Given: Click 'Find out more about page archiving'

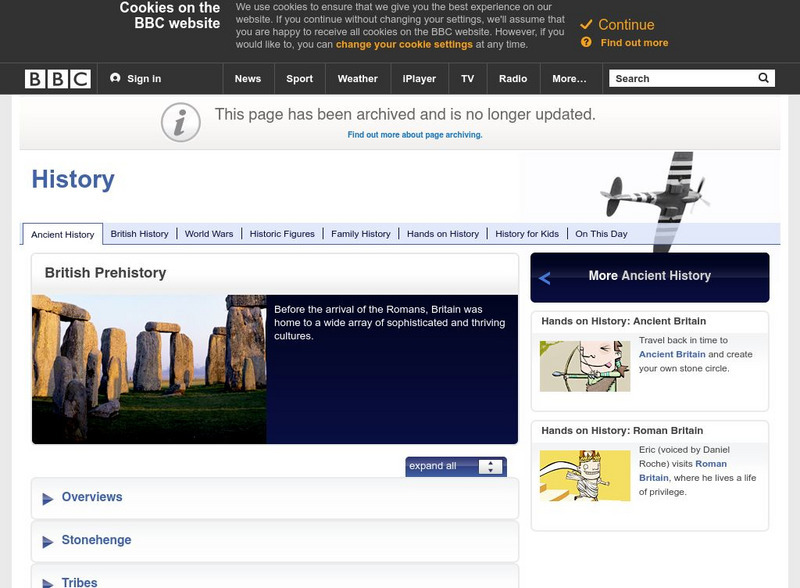Looking at the screenshot, I should click(415, 135).
